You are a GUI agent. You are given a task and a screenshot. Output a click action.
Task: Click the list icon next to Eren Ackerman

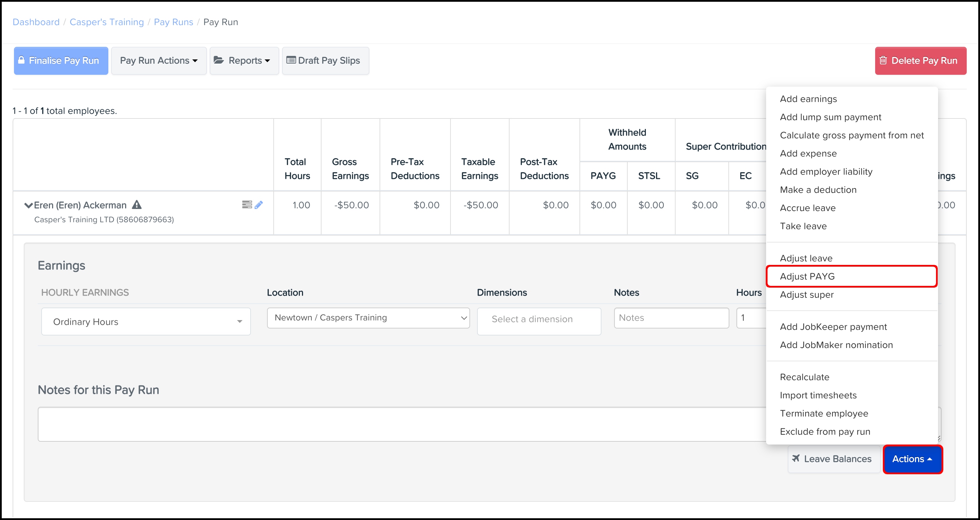(246, 205)
